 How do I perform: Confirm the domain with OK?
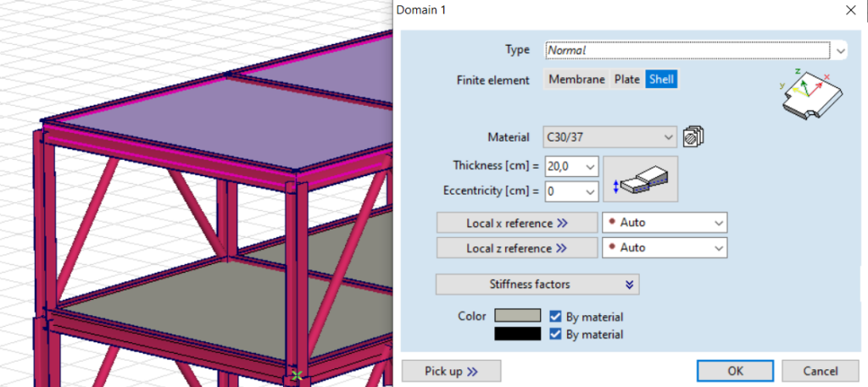(735, 371)
